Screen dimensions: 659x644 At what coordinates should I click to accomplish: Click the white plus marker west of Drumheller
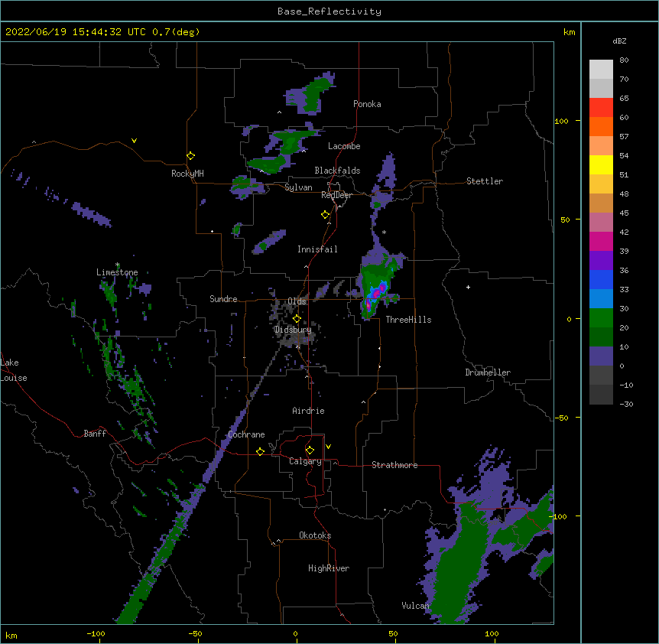point(468,287)
